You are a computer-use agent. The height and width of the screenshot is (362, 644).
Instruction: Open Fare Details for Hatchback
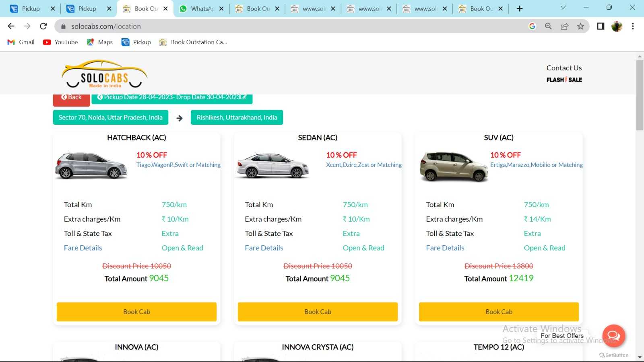click(83, 248)
